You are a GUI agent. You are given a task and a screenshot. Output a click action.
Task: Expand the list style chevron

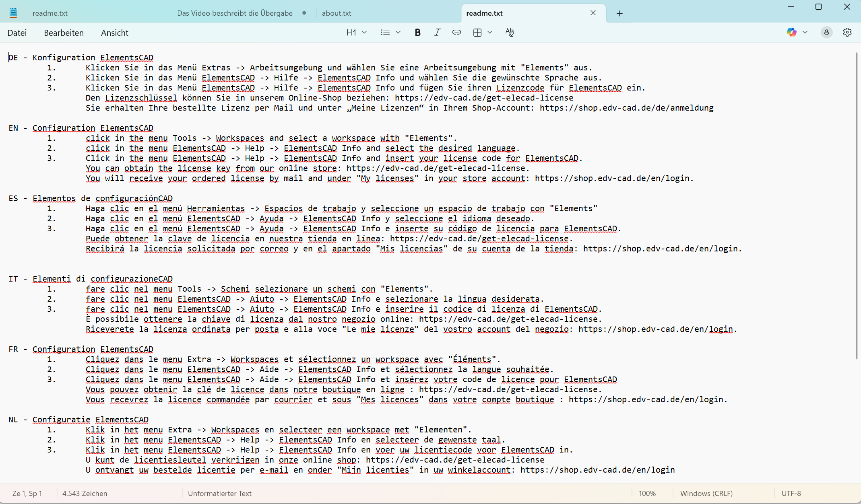(x=398, y=33)
